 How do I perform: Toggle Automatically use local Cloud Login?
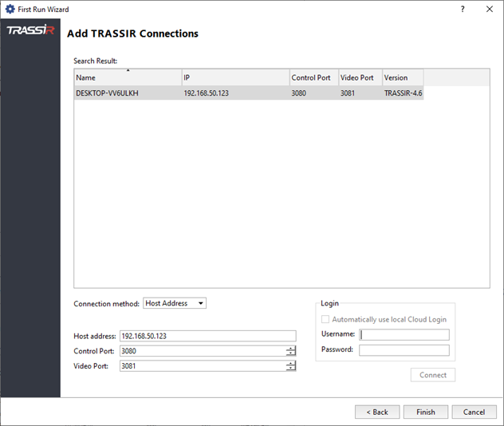[x=326, y=319]
